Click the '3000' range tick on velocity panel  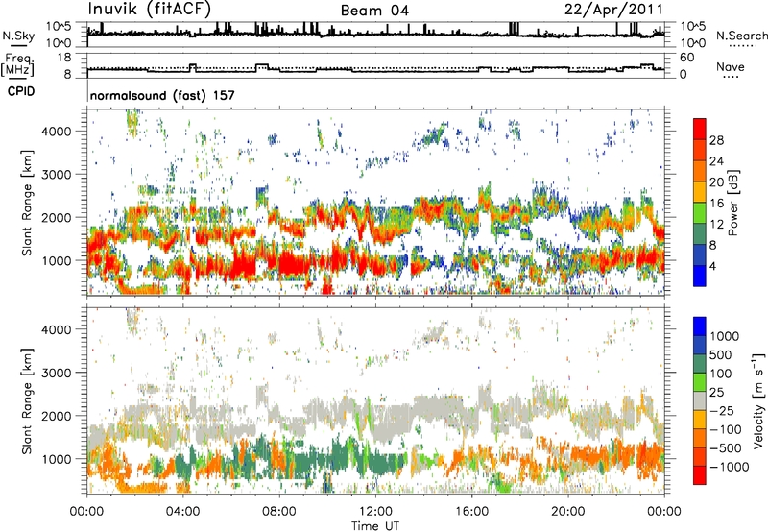(56, 373)
